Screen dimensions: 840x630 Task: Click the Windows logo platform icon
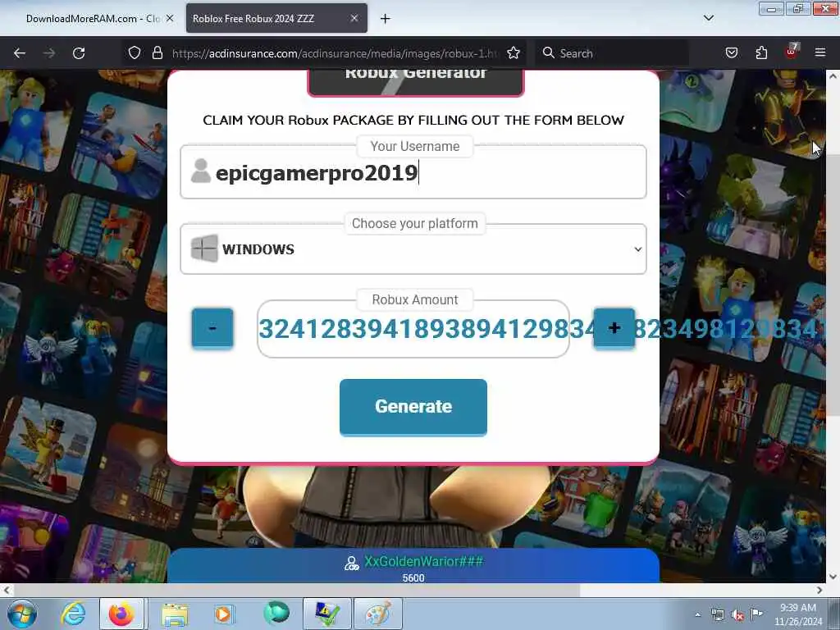[x=204, y=249]
